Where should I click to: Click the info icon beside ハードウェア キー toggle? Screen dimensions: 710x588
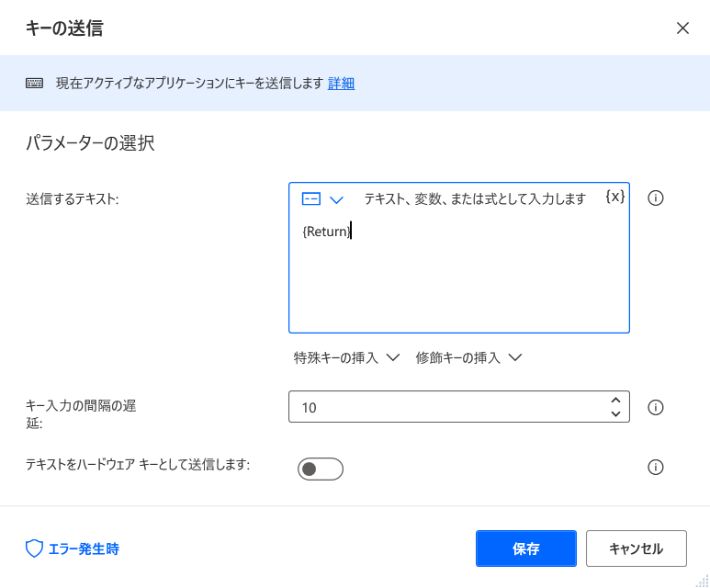pyautogui.click(x=655, y=467)
